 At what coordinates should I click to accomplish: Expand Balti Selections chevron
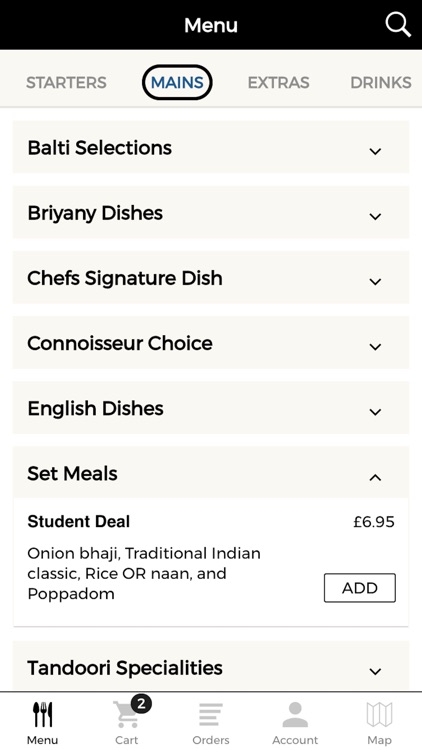point(375,151)
